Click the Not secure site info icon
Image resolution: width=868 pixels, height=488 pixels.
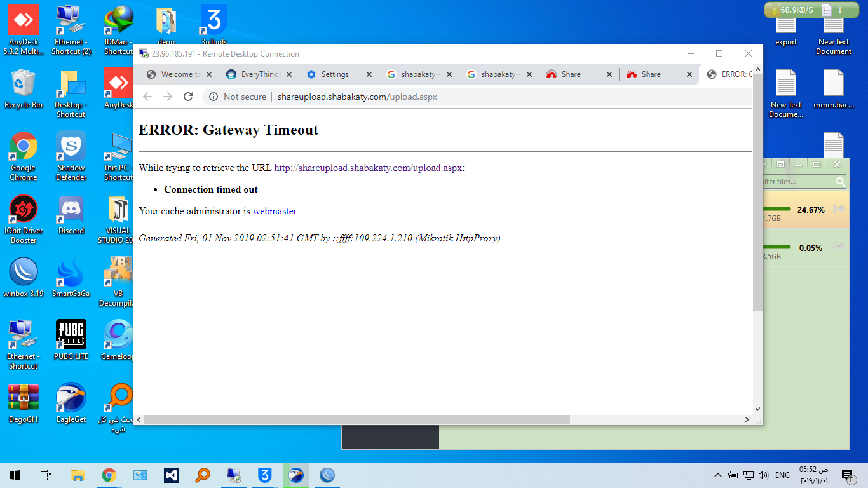pyautogui.click(x=214, y=97)
